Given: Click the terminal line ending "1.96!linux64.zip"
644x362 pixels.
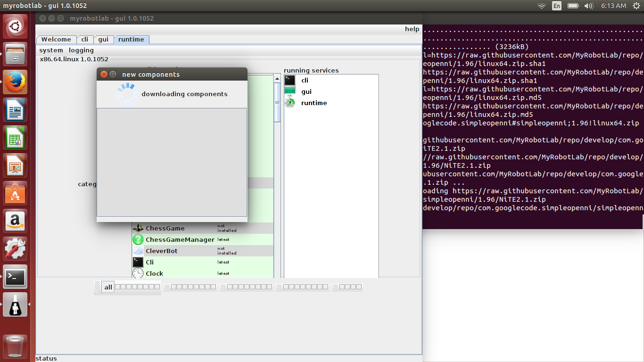Looking at the screenshot, I should [531, 123].
